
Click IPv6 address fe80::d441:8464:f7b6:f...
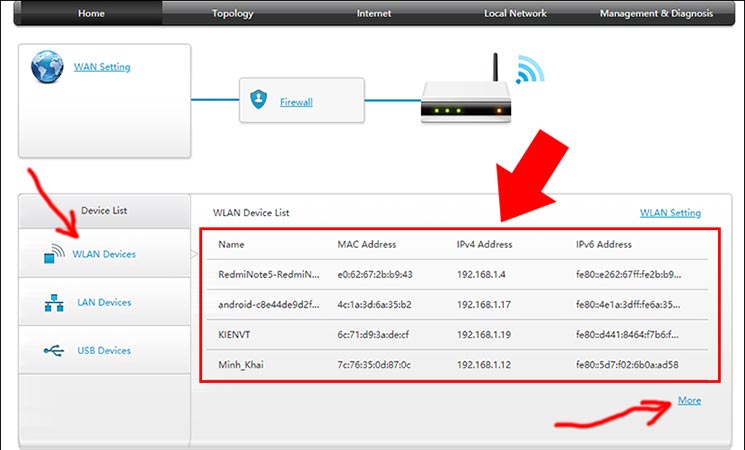pos(627,335)
